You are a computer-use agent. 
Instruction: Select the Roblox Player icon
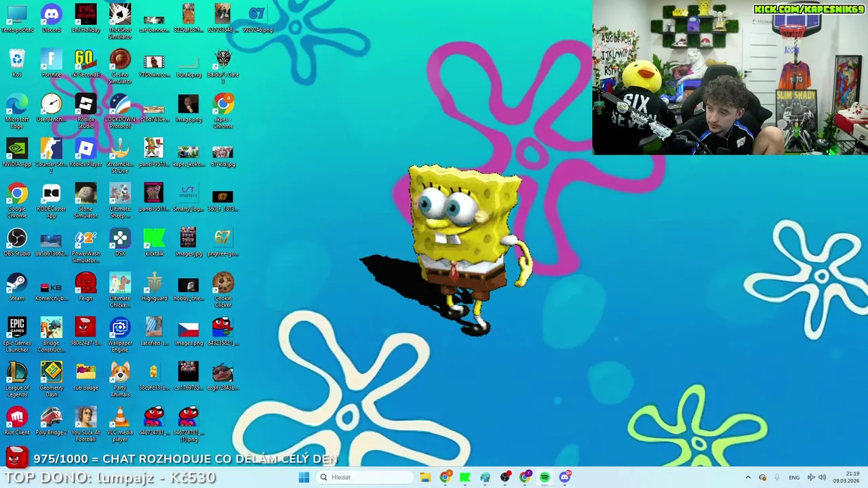coord(85,152)
